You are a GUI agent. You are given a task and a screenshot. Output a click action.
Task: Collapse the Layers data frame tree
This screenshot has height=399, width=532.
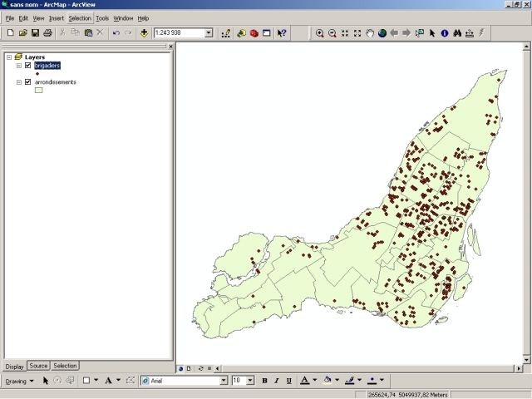tap(9, 57)
